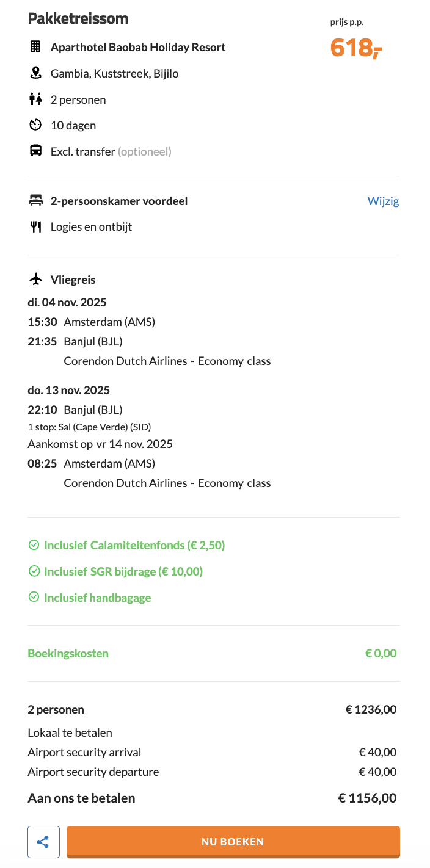Select the Aparthotel Baobab Holiday Resort name
The width and height of the screenshot is (430, 868).
tap(138, 47)
